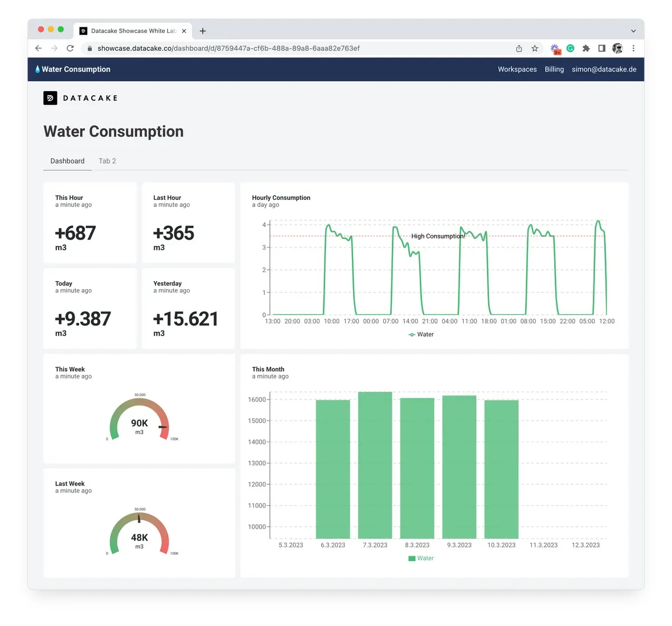Open the Chrome three-dot menu

[x=633, y=48]
